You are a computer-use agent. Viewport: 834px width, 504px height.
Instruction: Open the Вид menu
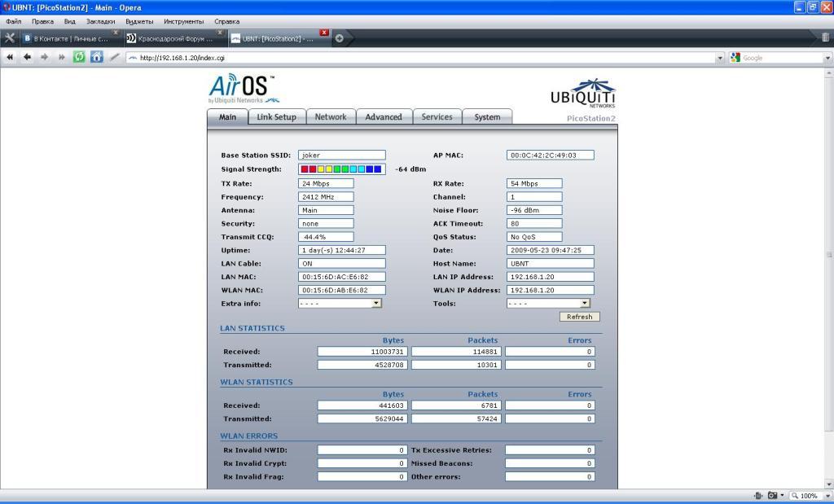pos(70,21)
